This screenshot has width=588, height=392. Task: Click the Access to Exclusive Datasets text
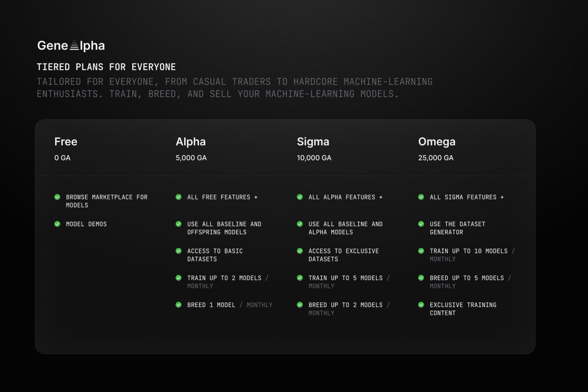click(344, 255)
